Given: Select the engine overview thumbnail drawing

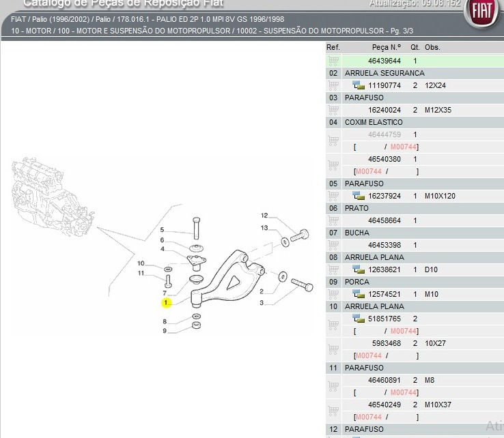Looking at the screenshot, I should pos(53,196).
